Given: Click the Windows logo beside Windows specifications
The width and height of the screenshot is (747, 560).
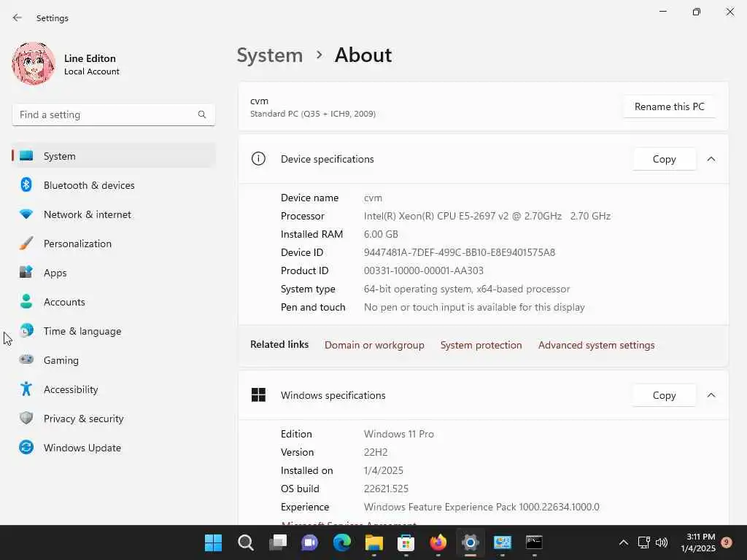Looking at the screenshot, I should (258, 394).
